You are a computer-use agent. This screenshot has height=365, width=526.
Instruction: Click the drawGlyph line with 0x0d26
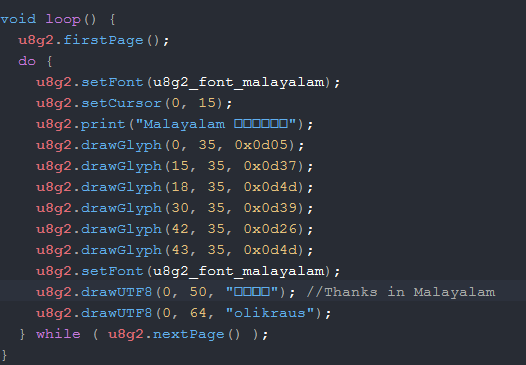(175, 229)
